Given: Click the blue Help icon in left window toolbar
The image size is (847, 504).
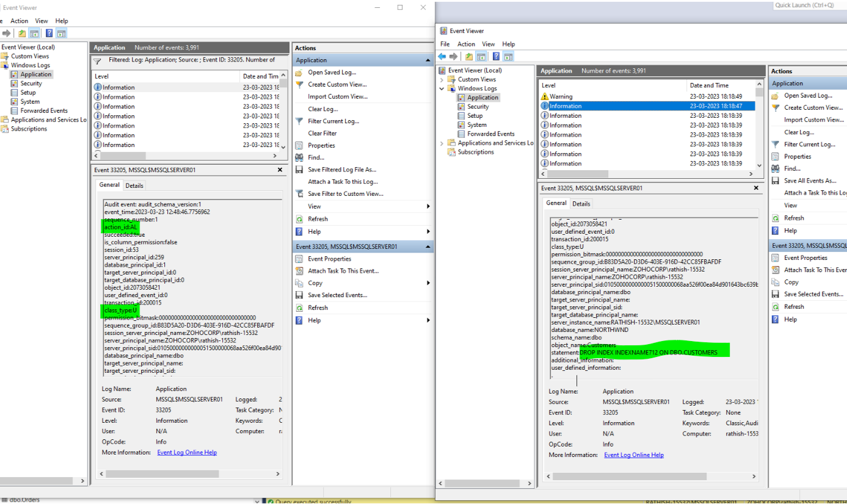Looking at the screenshot, I should (49, 33).
